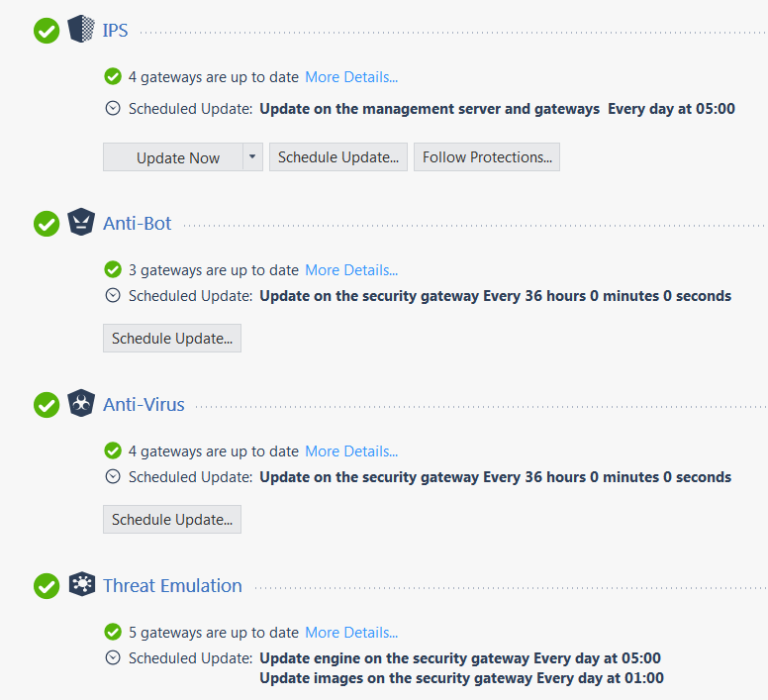
Task: Click the Anti-Bot blade icon
Action: tap(81, 222)
